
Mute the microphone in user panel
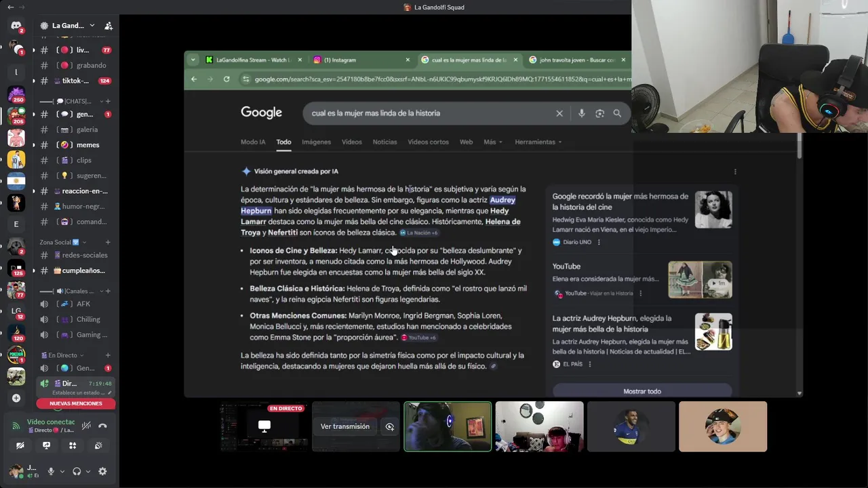click(51, 471)
